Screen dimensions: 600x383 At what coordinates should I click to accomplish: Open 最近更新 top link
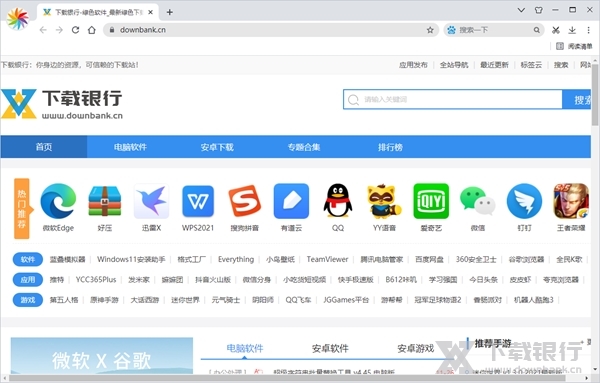click(494, 65)
